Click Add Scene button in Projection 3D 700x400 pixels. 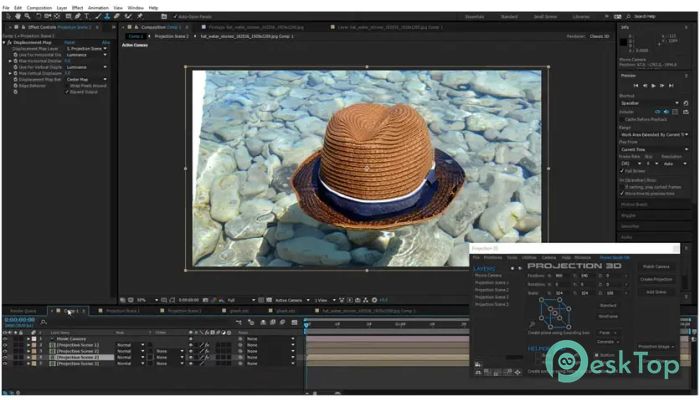click(x=656, y=292)
